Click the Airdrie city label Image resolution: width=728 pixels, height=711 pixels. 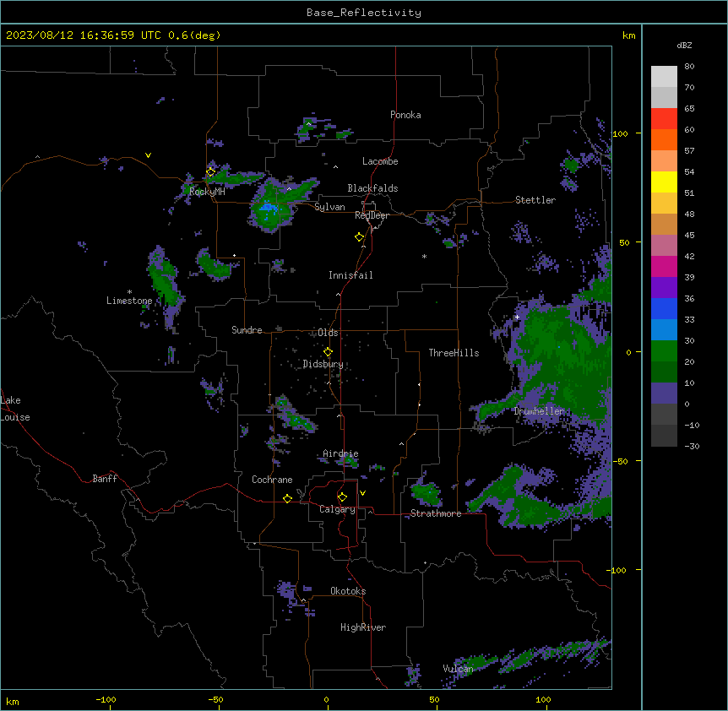coord(341,453)
